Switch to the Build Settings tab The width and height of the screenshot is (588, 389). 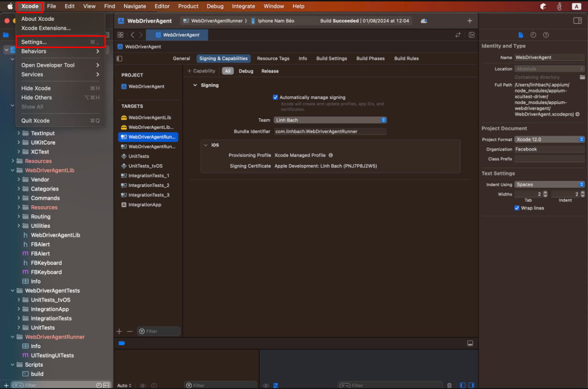click(x=331, y=58)
